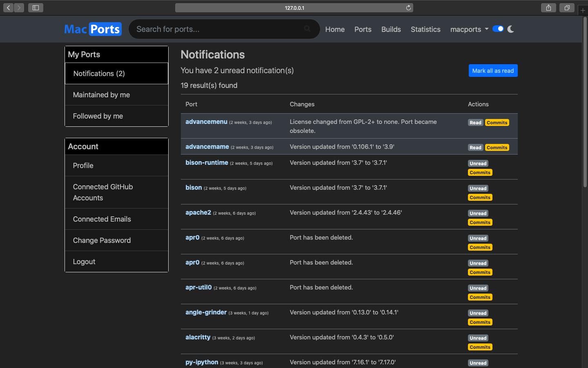
Task: Click Commits badge for bison-runtime
Action: [480, 173]
